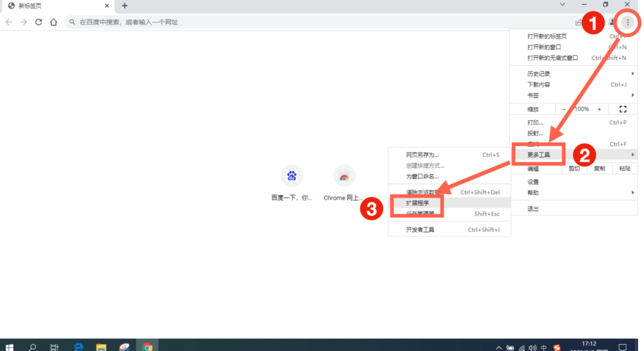Increase zoom with the plus button
The height and width of the screenshot is (351, 644).
coord(599,109)
